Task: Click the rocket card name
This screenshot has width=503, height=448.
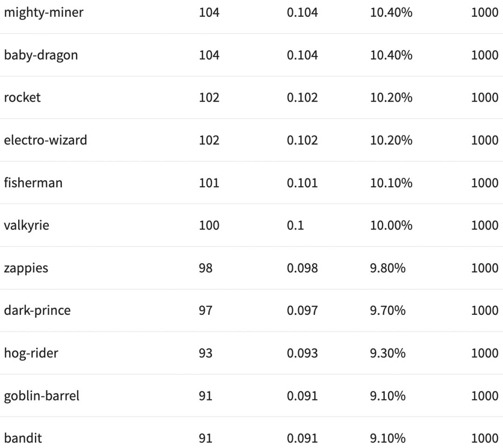Action: (22, 97)
